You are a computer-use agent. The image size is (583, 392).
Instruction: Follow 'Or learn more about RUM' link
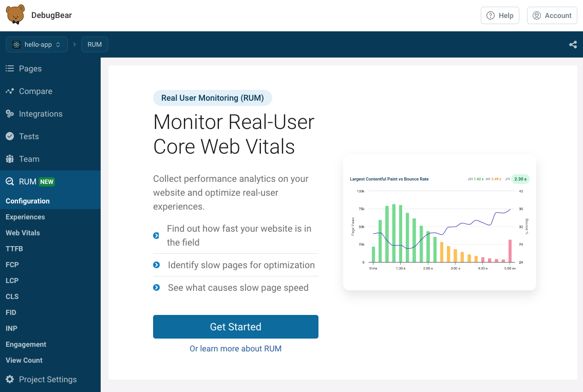236,348
